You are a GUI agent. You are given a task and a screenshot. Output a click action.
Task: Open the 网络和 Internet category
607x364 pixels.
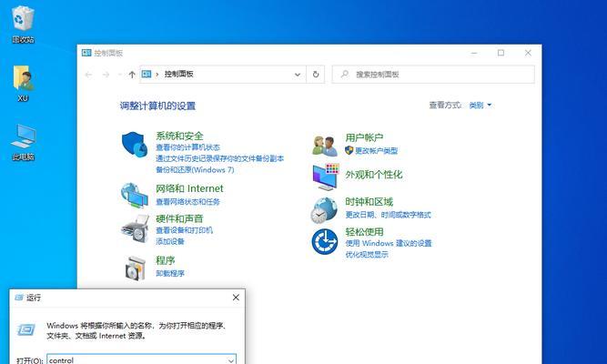[189, 188]
